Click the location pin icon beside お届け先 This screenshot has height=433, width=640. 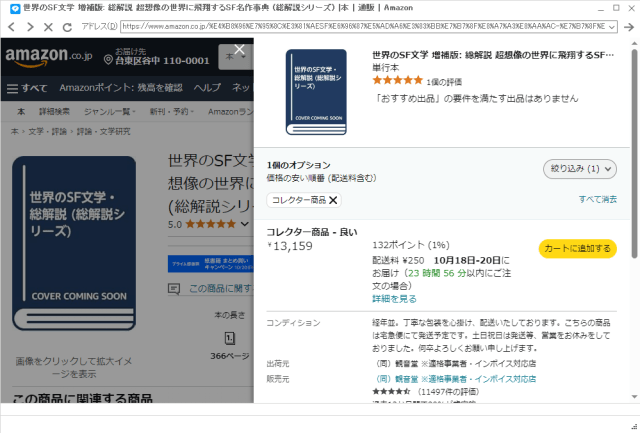coord(108,60)
